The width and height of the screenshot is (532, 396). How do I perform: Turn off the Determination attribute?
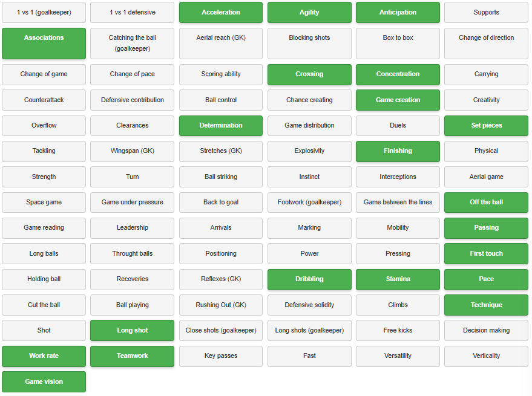221,126
